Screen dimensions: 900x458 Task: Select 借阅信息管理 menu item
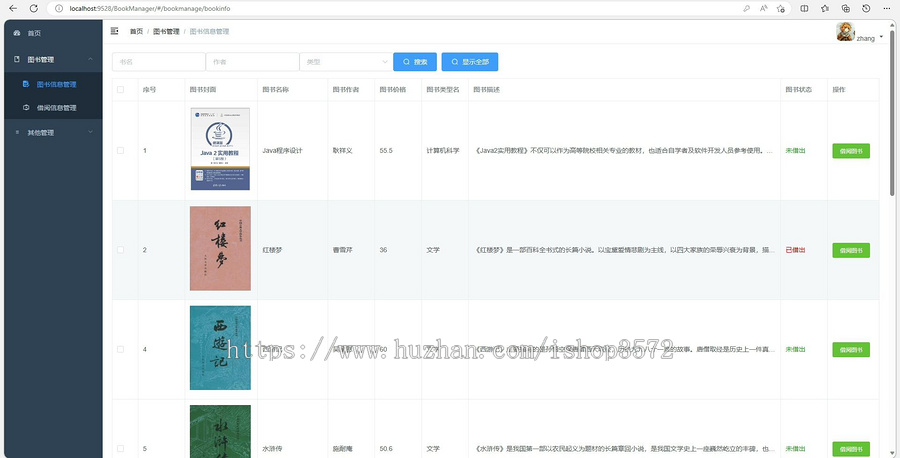(x=53, y=107)
